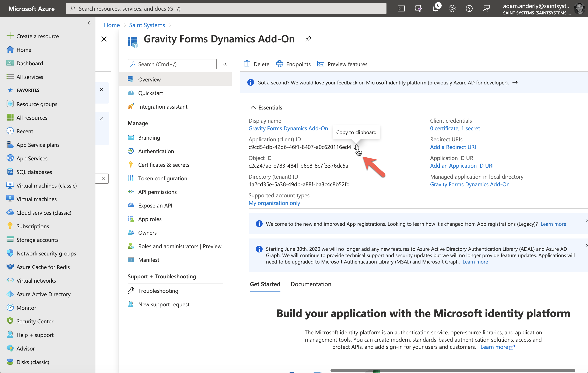Image resolution: width=588 pixels, height=373 pixels.
Task: Open Learn more about Microsoft identity platform
Action: [x=497, y=347]
